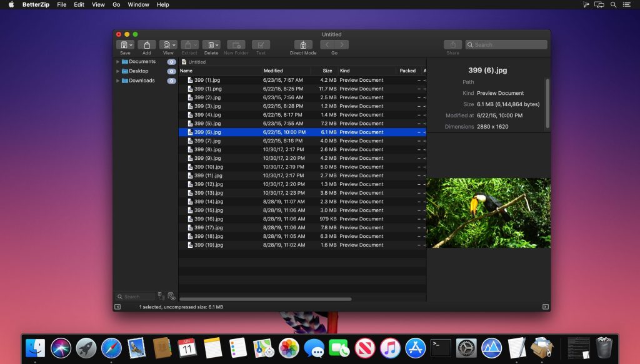
Task: Open the Save options dropdown arrow
Action: click(x=130, y=44)
